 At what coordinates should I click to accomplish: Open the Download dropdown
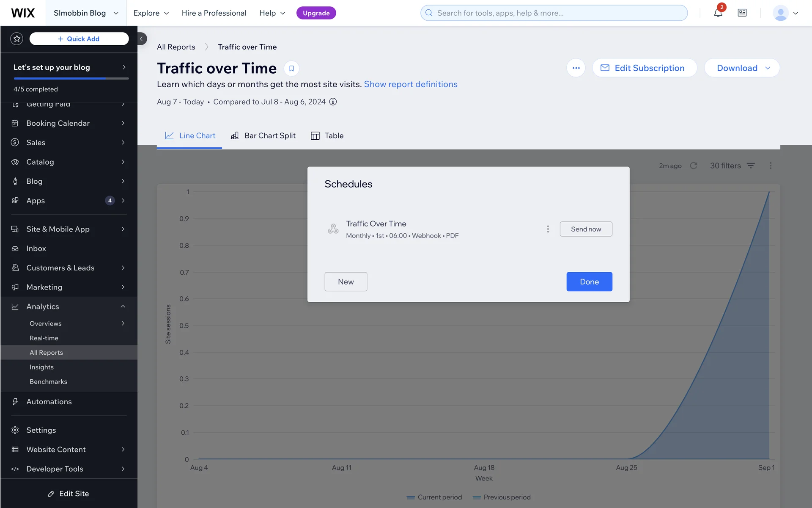click(x=742, y=68)
